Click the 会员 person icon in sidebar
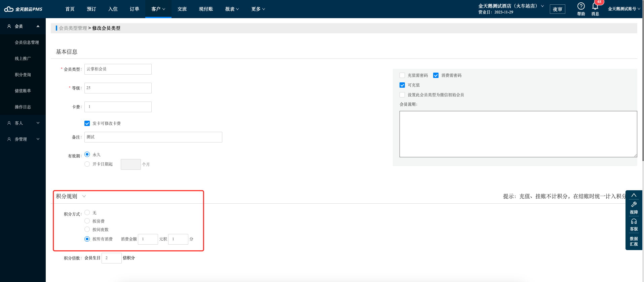Screen dimensions: 644x282 click(9, 26)
